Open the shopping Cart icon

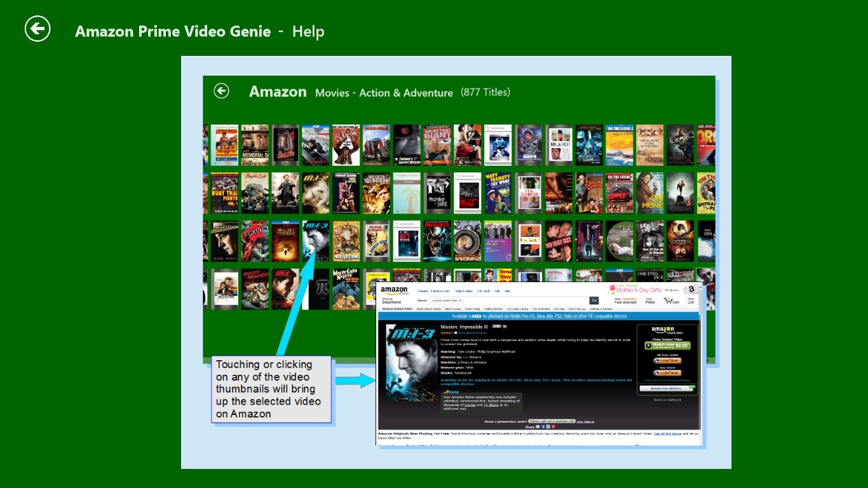click(672, 301)
